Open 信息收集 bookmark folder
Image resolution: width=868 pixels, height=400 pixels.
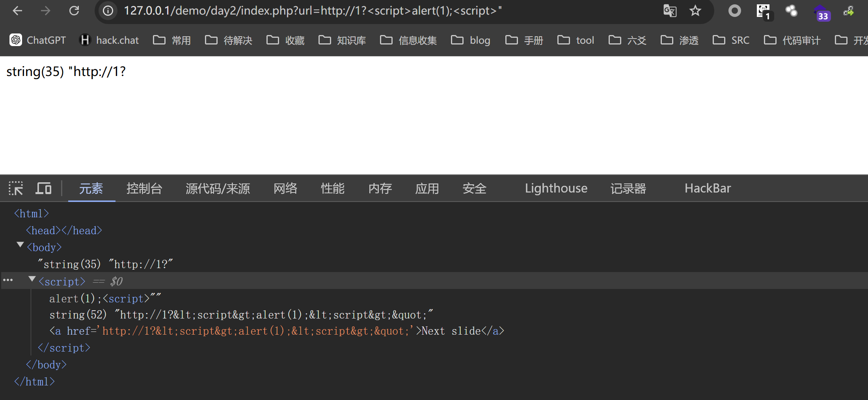(408, 40)
